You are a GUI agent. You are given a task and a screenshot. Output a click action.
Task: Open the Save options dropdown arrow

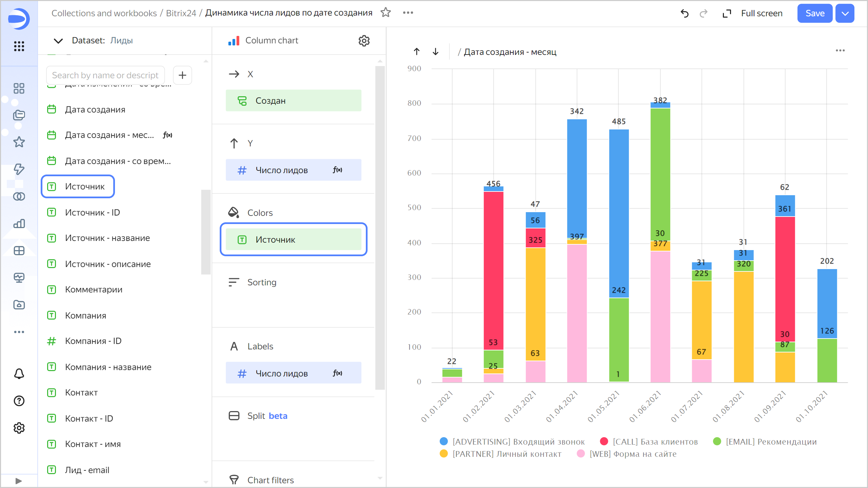[845, 13]
